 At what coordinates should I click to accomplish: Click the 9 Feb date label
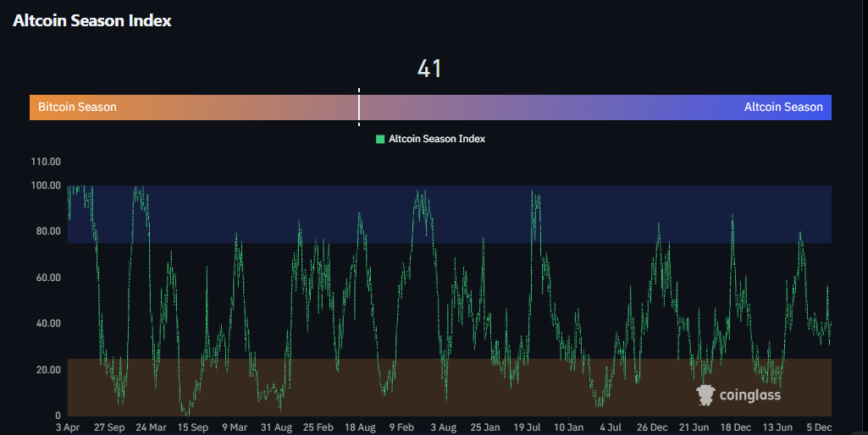click(x=402, y=427)
